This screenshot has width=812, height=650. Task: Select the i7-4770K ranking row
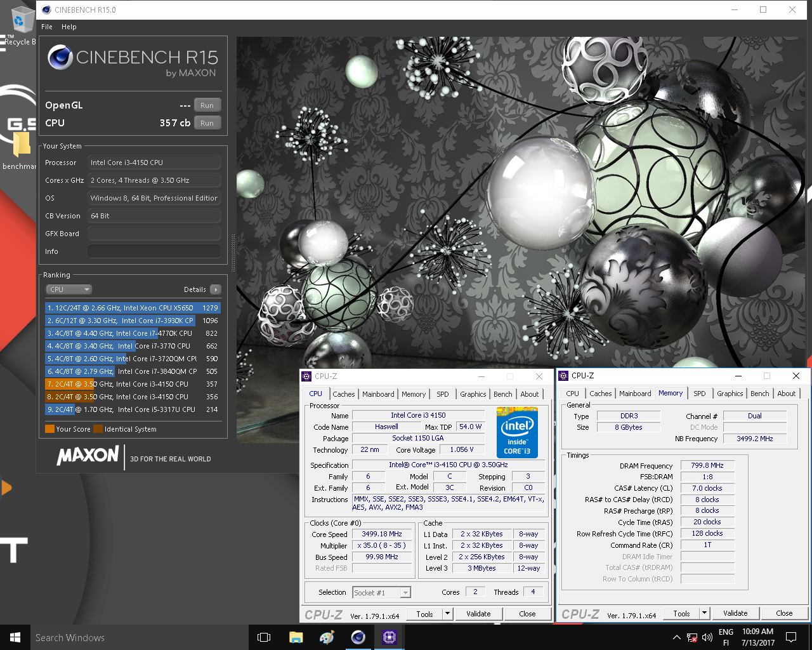pyautogui.click(x=133, y=333)
